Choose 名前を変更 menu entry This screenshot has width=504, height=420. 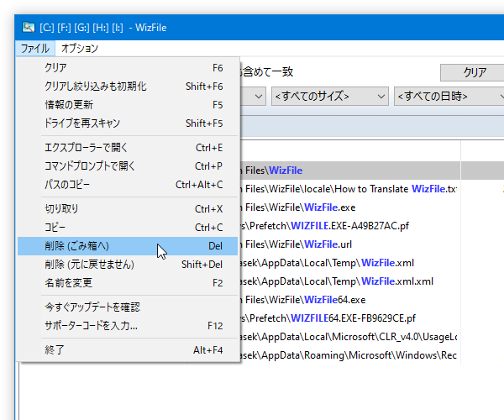tap(128, 283)
